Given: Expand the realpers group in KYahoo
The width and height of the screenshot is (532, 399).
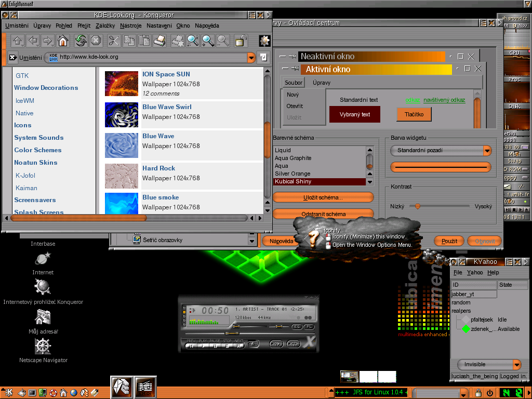Looking at the screenshot, I should tap(461, 311).
